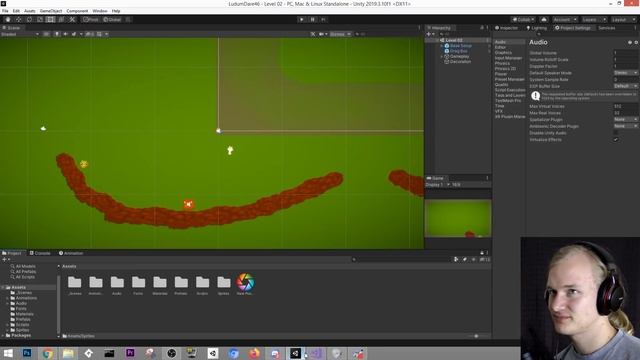Select Physics 2D in settings list
The height and width of the screenshot is (360, 640).
[505, 69]
